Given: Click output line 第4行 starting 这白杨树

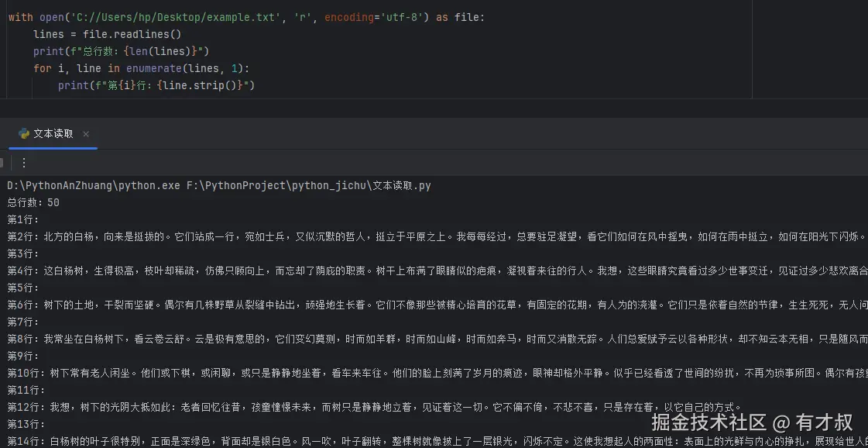Looking at the screenshot, I should click(x=437, y=271).
